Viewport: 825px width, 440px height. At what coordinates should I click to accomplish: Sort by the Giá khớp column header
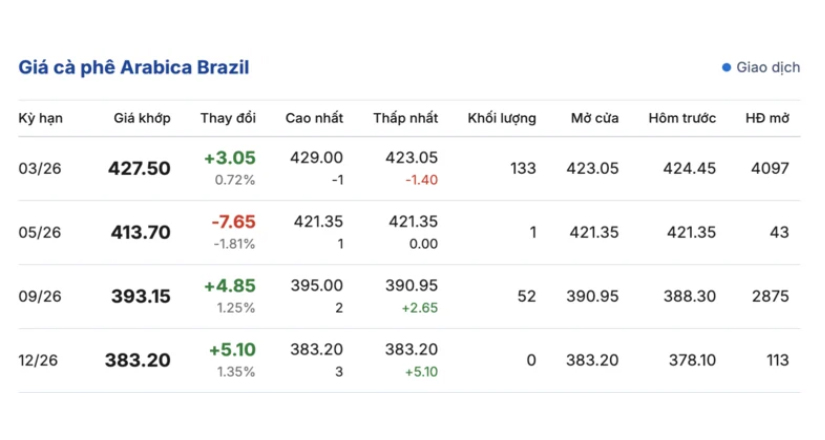(x=142, y=118)
